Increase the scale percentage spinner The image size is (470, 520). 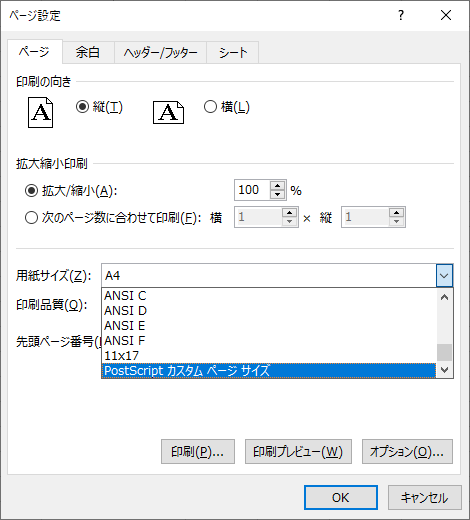tap(277, 185)
